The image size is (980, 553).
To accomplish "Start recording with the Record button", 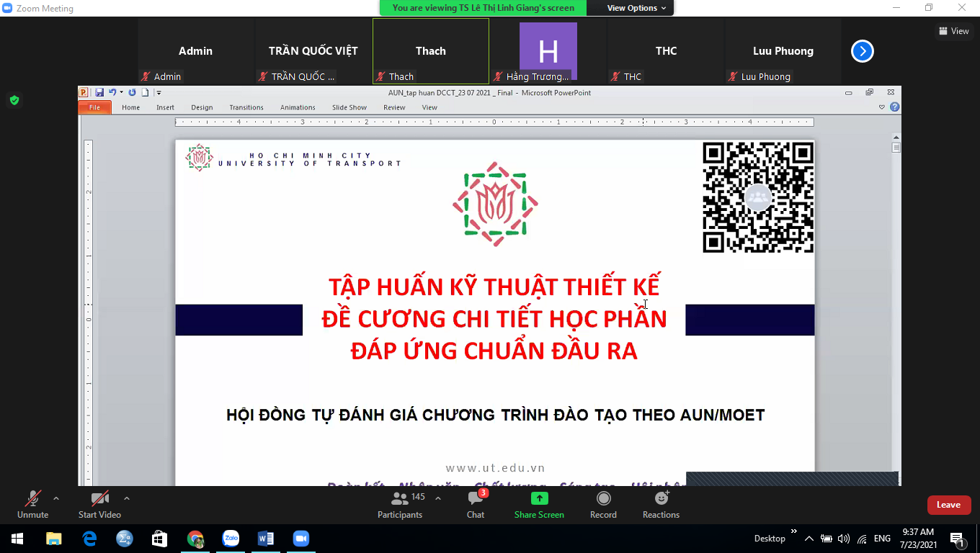I will (x=603, y=504).
